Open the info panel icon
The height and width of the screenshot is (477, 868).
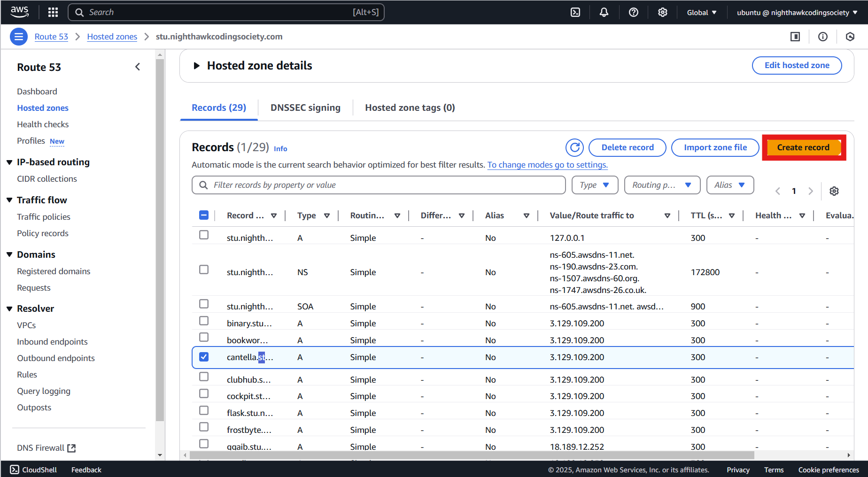pos(823,37)
